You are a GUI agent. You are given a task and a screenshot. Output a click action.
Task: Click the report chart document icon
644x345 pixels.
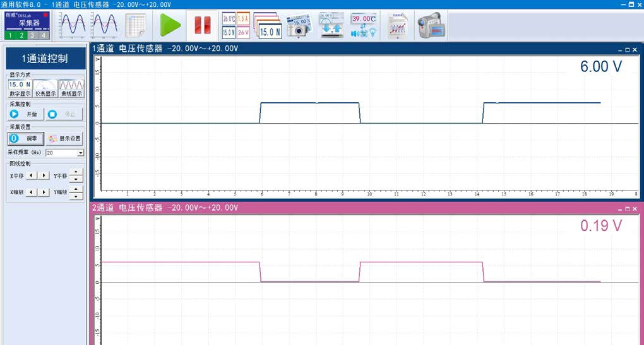(x=397, y=25)
